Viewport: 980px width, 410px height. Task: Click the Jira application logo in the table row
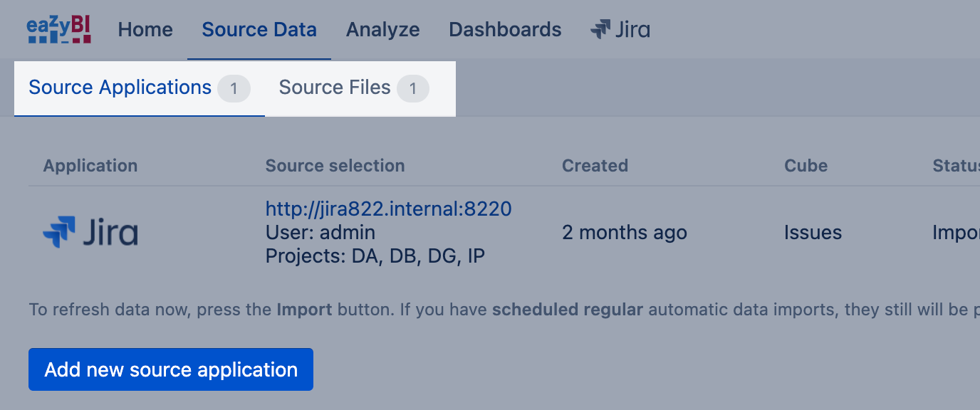90,233
